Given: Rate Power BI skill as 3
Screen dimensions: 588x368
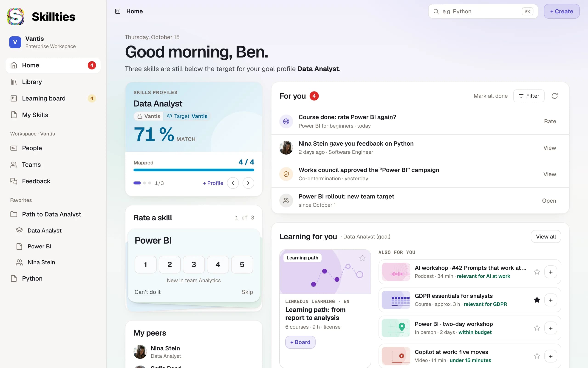Looking at the screenshot, I should (194, 264).
